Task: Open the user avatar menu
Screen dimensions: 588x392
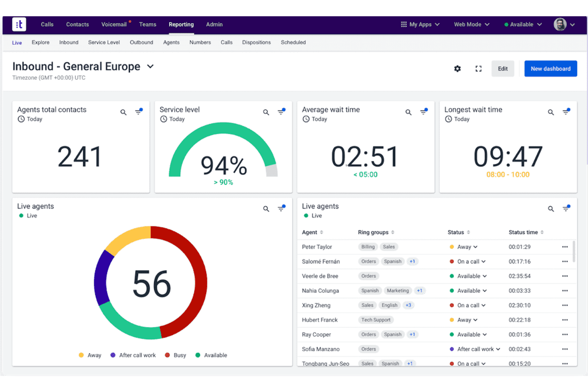Action: pos(564,24)
